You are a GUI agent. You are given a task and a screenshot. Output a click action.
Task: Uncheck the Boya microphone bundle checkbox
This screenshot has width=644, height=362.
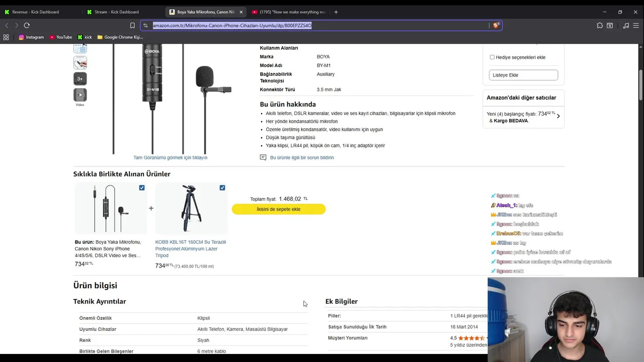[x=142, y=188]
